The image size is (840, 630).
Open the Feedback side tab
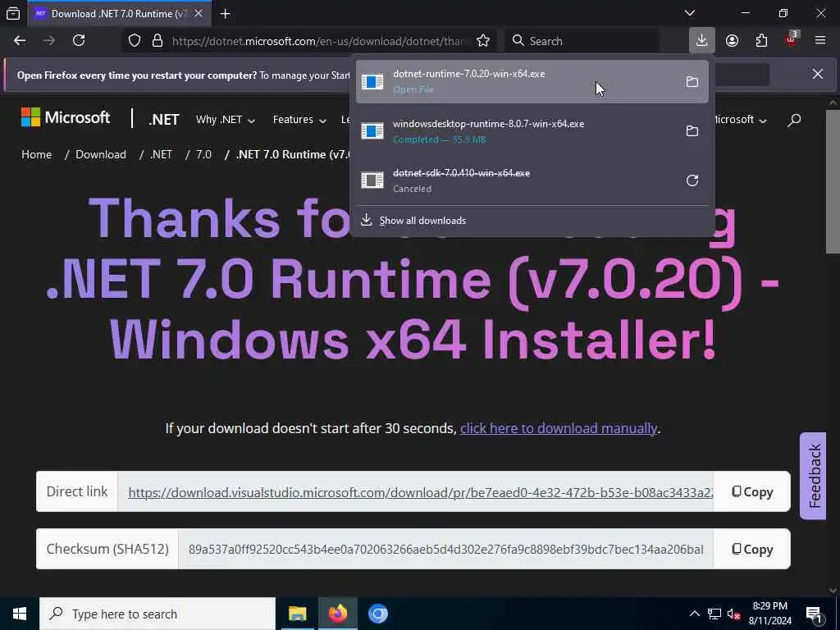point(814,476)
